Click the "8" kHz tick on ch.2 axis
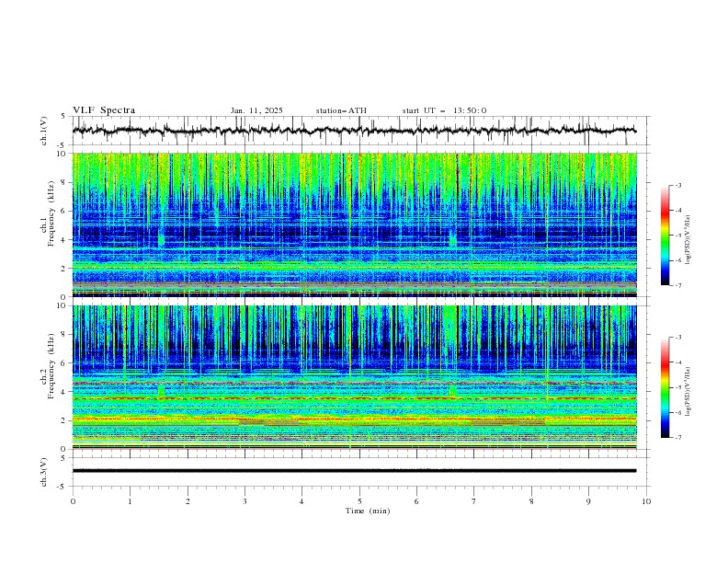The width and height of the screenshot is (728, 563). point(64,335)
